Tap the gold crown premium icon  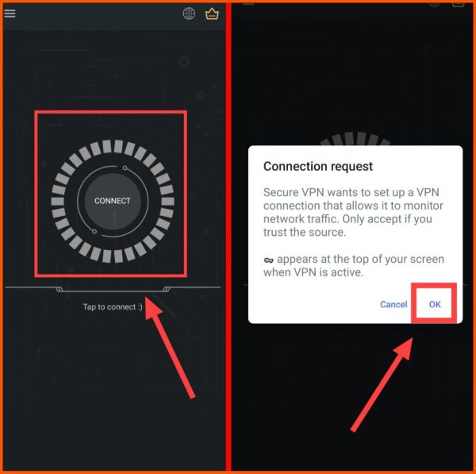click(x=212, y=13)
